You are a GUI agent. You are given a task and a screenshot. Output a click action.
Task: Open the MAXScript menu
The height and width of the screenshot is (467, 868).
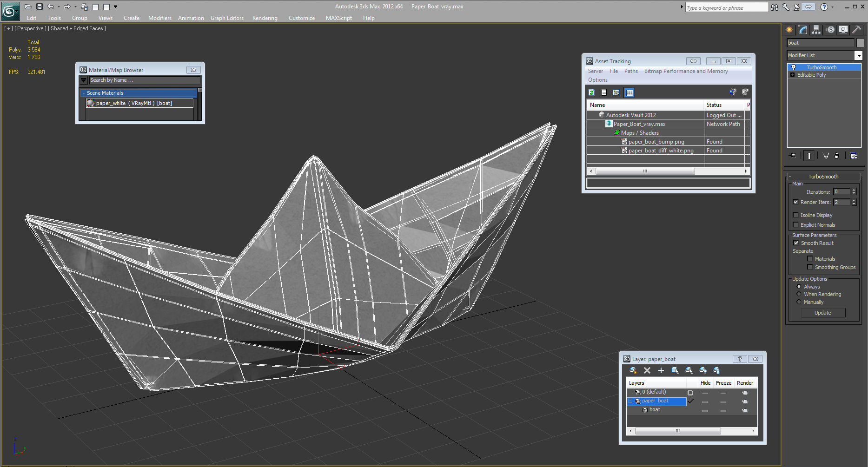[x=339, y=18]
